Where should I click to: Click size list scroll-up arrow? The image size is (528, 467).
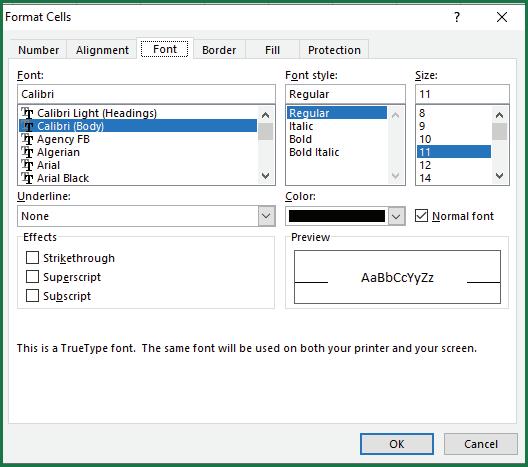(499, 115)
